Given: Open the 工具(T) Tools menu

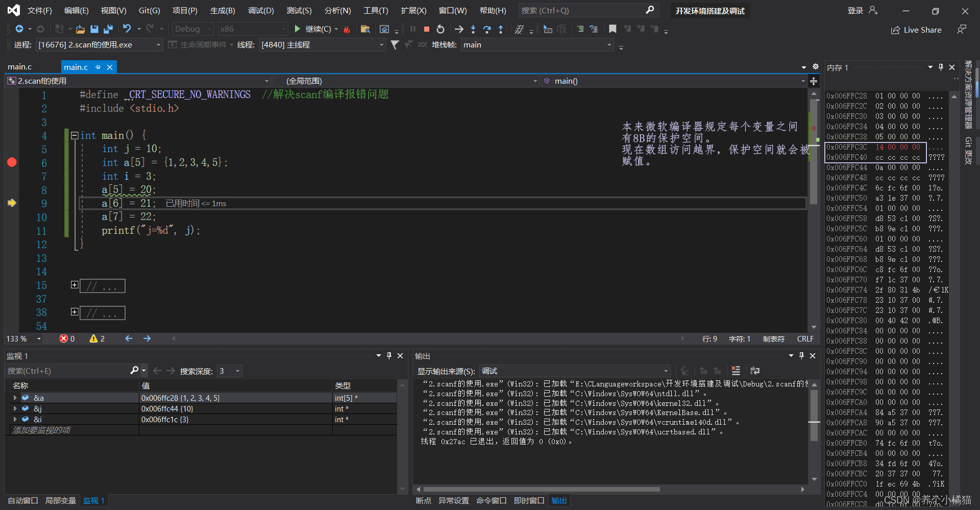Looking at the screenshot, I should (376, 10).
